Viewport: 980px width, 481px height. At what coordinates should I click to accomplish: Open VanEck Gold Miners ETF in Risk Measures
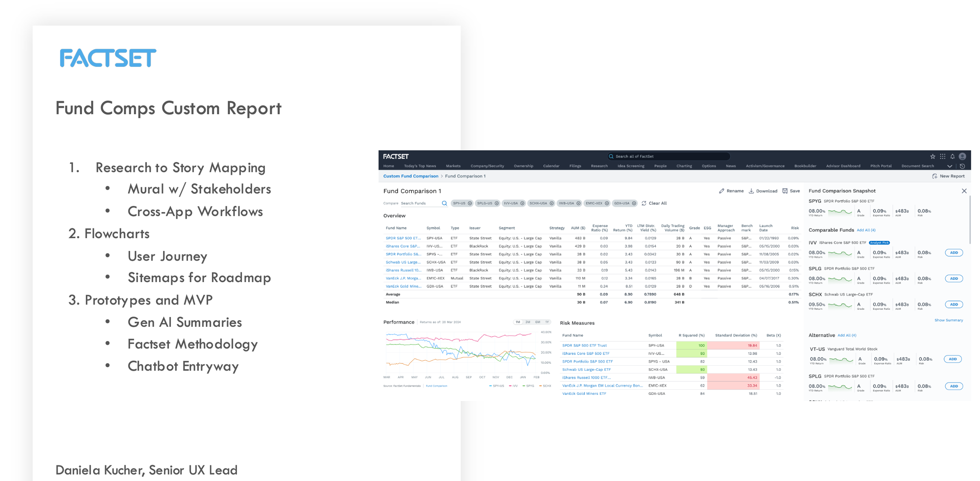point(584,394)
